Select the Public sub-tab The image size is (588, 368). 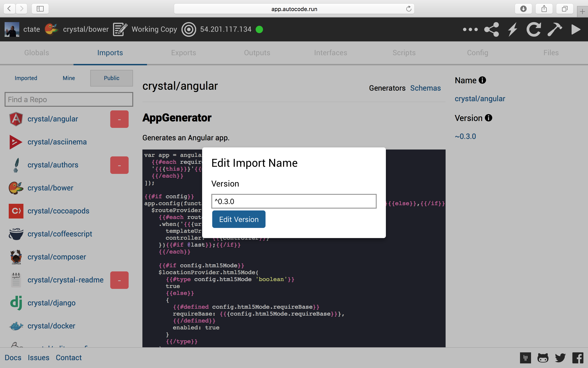click(112, 78)
